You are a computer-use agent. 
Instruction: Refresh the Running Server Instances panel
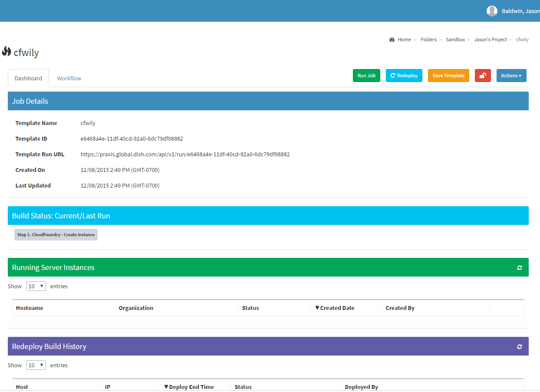(520, 268)
